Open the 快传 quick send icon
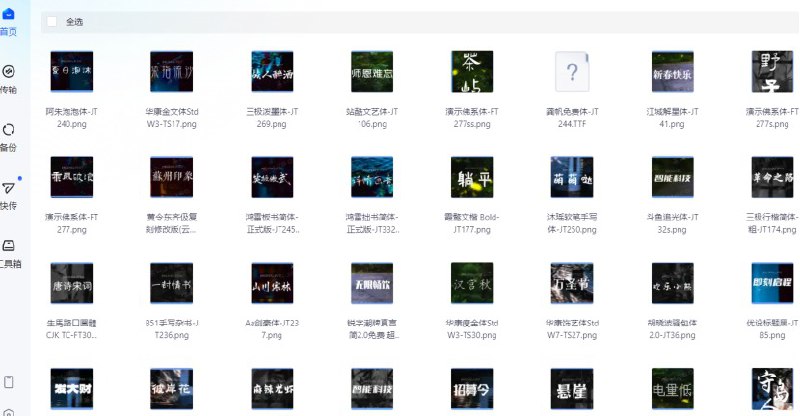800x416 pixels. tap(9, 188)
